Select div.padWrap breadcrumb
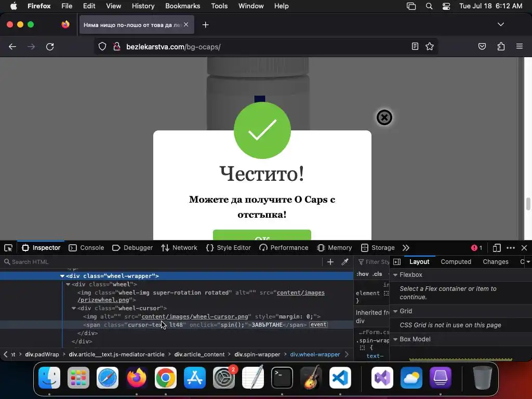 pyautogui.click(x=42, y=354)
